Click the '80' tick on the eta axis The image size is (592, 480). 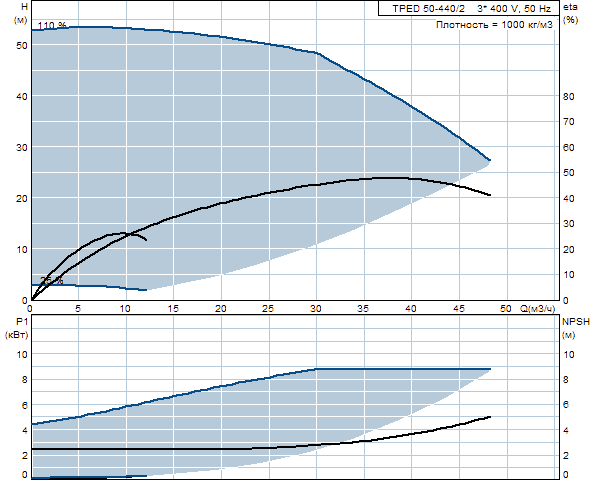click(x=569, y=96)
